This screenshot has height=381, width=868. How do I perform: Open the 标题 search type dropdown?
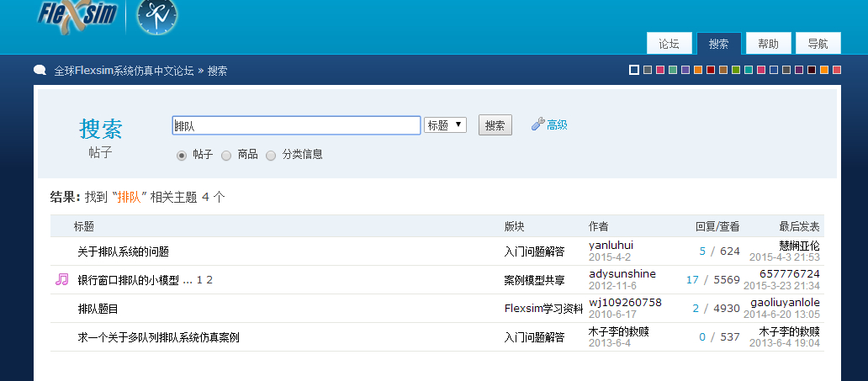coord(445,124)
